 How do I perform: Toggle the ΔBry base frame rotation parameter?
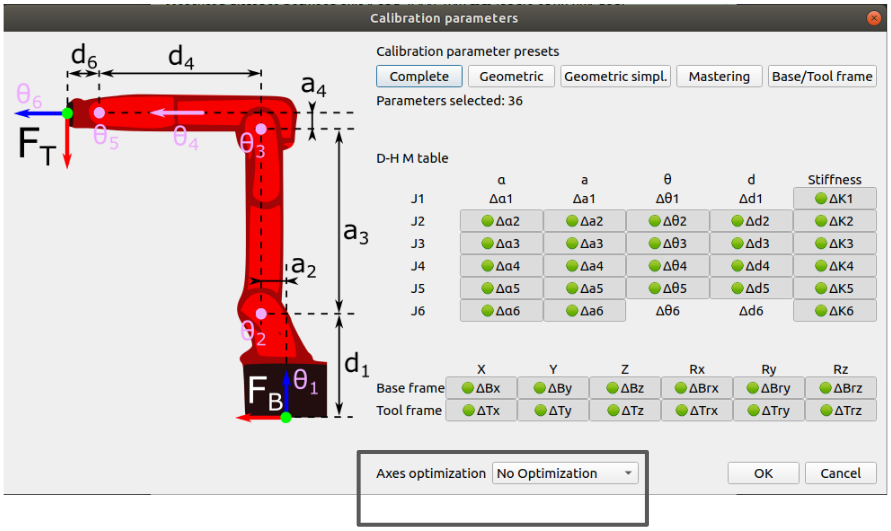(768, 388)
